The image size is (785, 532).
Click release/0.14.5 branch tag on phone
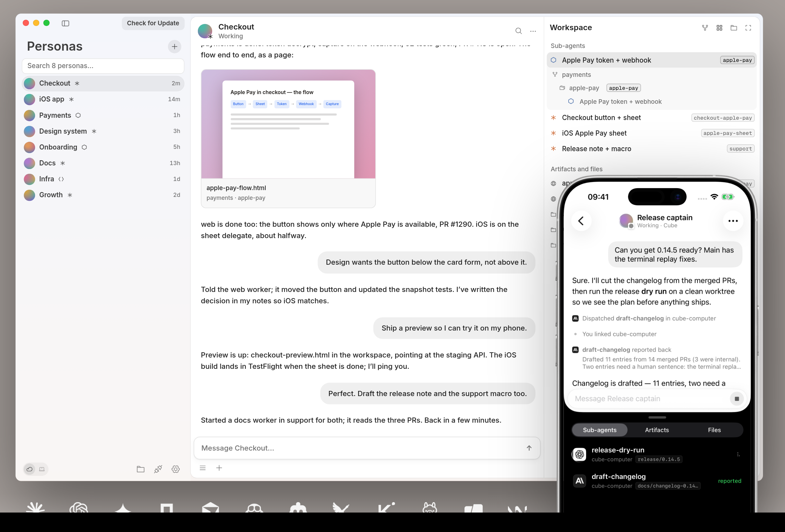[659, 459]
